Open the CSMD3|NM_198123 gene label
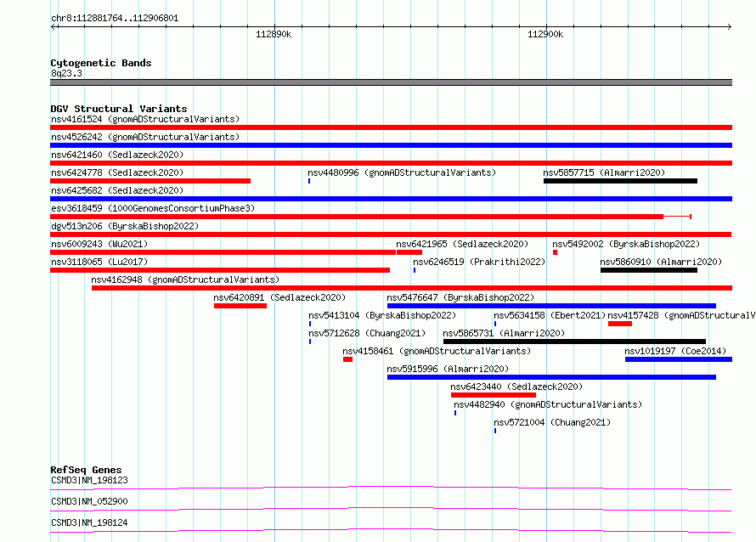This screenshot has width=756, height=542. [89, 480]
